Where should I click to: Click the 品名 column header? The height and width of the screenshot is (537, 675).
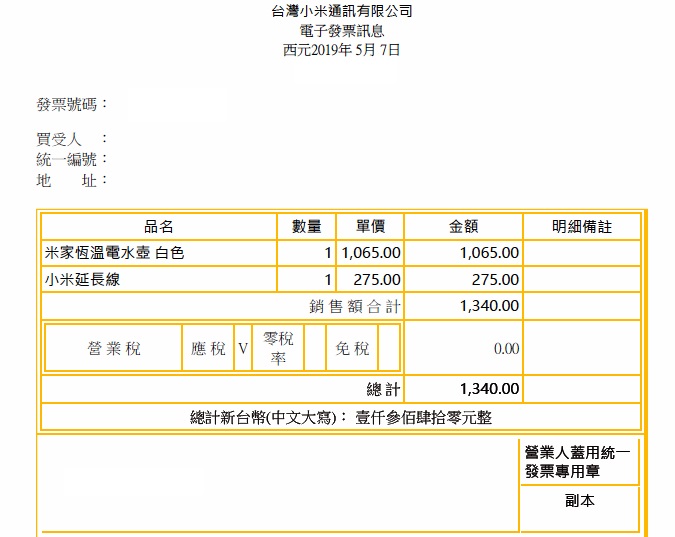click(x=158, y=227)
